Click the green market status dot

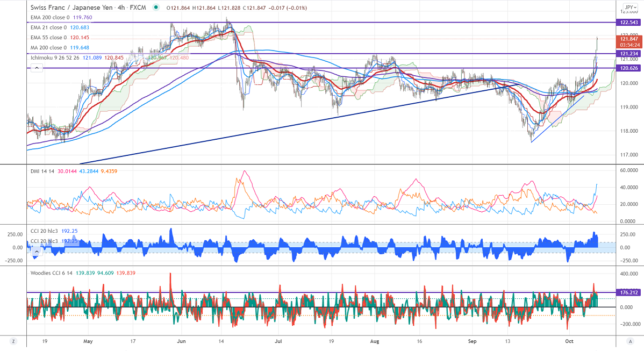[x=156, y=8]
